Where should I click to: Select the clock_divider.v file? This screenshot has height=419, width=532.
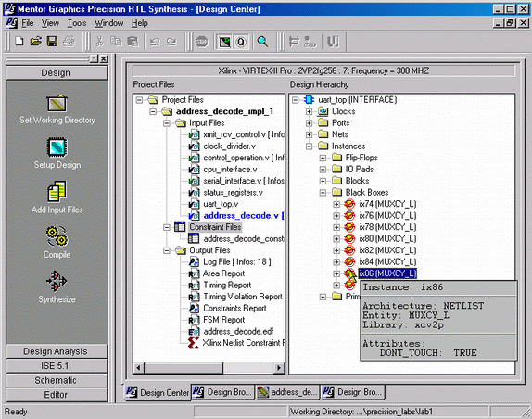230,146
